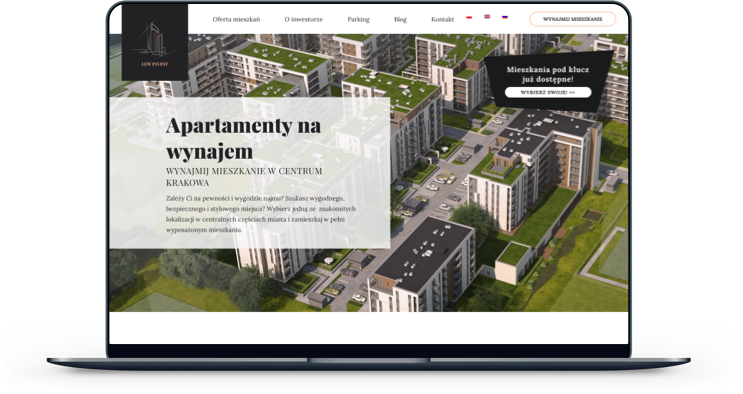Open the Kontakt page
Image resolution: width=743 pixels, height=394 pixels.
[442, 19]
